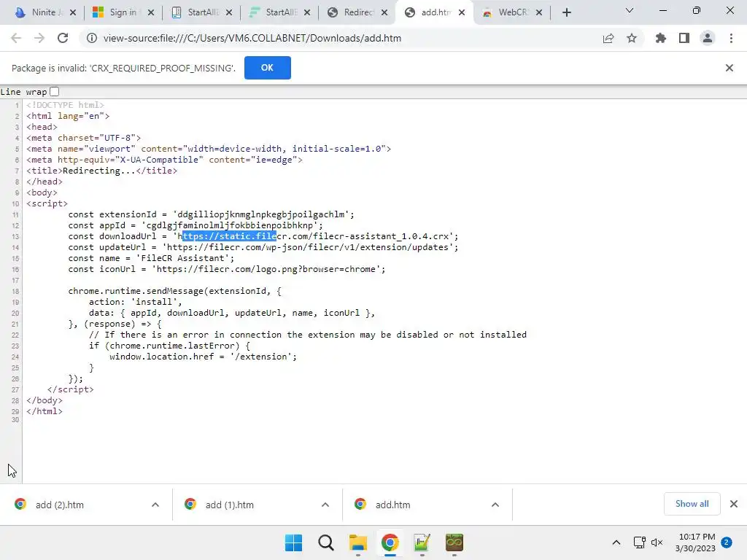Toggle the Line wrap checkbox
Viewport: 747px width, 560px height.
[54, 91]
